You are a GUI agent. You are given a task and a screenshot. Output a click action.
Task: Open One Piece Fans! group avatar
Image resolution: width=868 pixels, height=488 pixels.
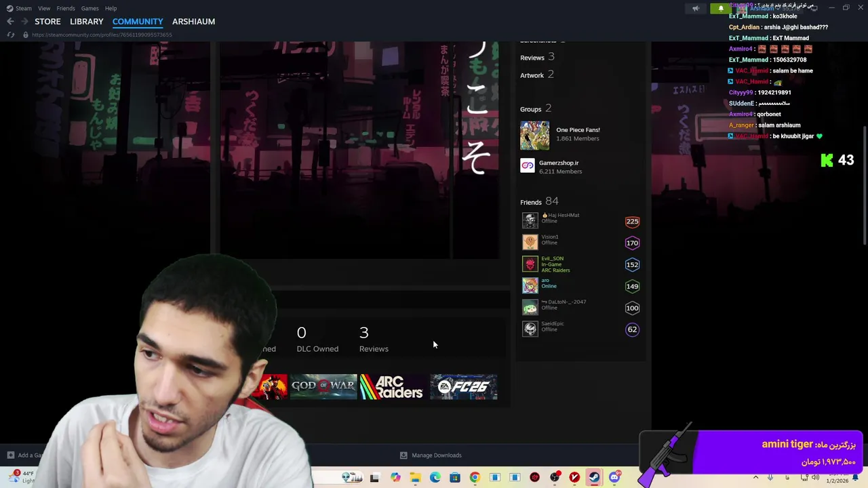coord(534,135)
